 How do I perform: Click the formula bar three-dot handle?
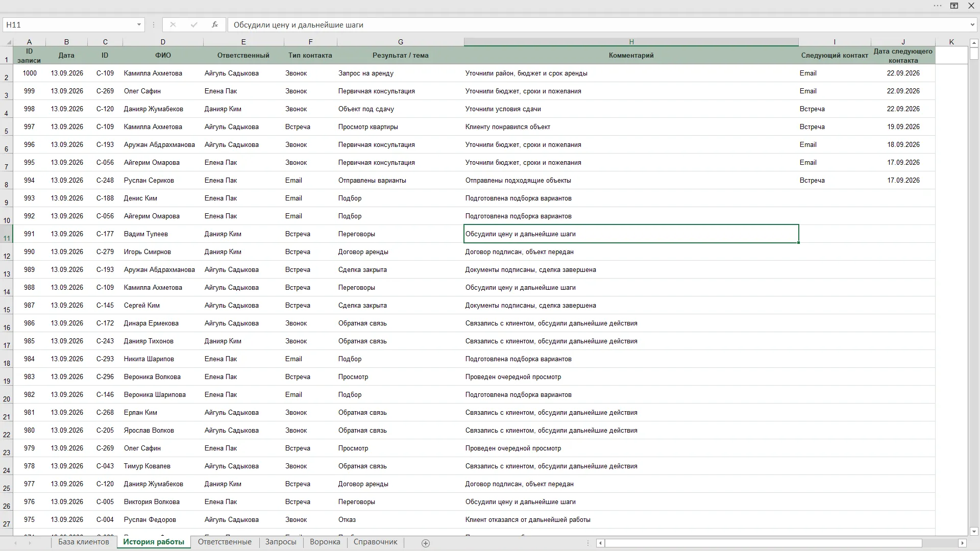pos(154,24)
